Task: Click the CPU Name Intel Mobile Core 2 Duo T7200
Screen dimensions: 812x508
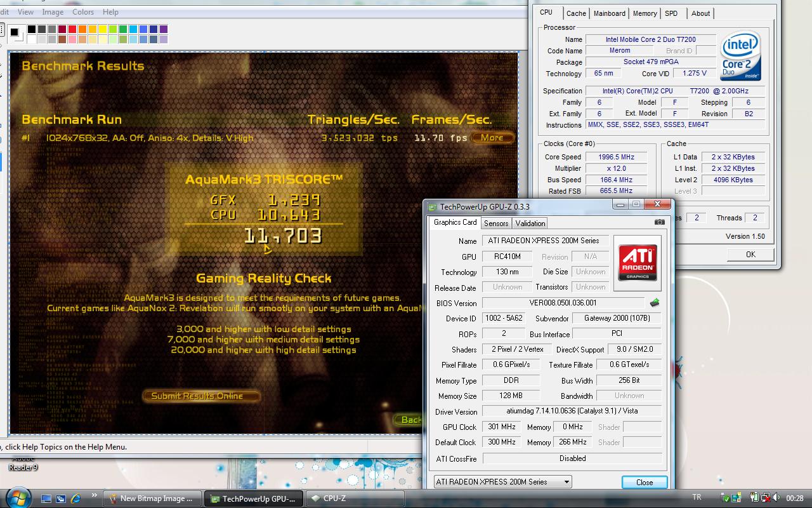Action: pyautogui.click(x=650, y=39)
